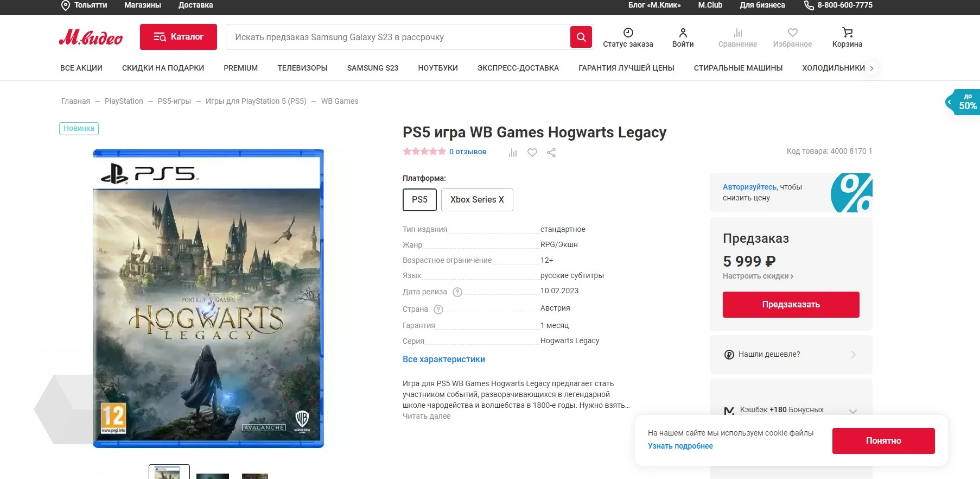
Task: Click the location pin icon next to Тольятти
Action: click(66, 5)
